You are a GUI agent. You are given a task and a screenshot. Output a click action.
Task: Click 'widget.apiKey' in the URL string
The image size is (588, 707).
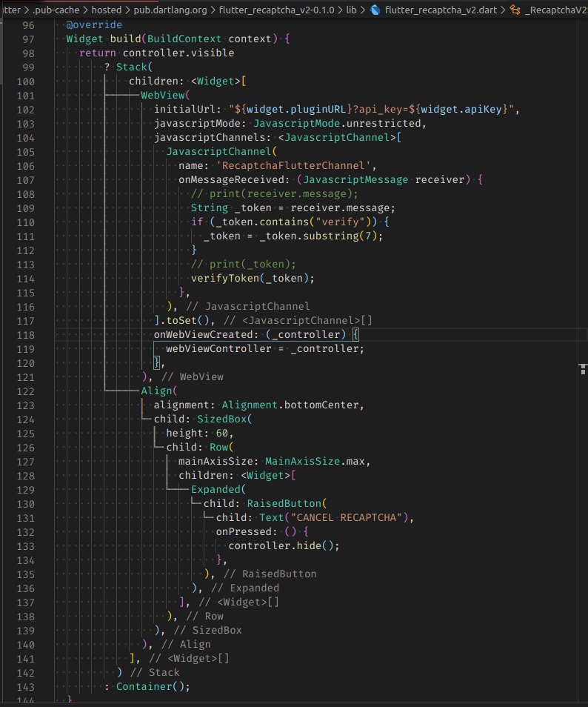pos(461,109)
